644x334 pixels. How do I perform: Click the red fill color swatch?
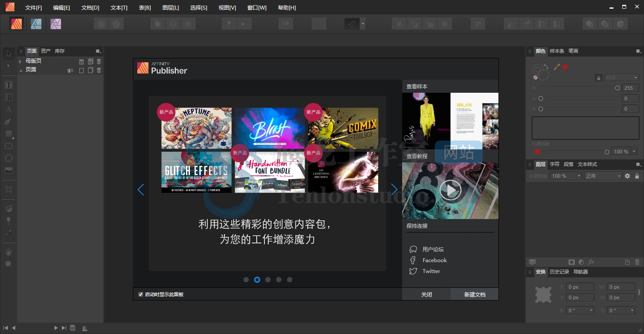click(x=565, y=67)
